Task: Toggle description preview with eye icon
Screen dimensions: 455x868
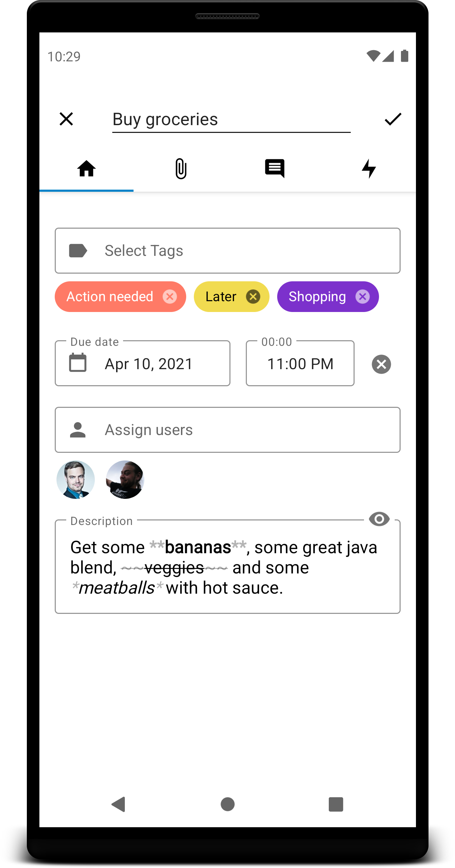Action: (x=379, y=519)
